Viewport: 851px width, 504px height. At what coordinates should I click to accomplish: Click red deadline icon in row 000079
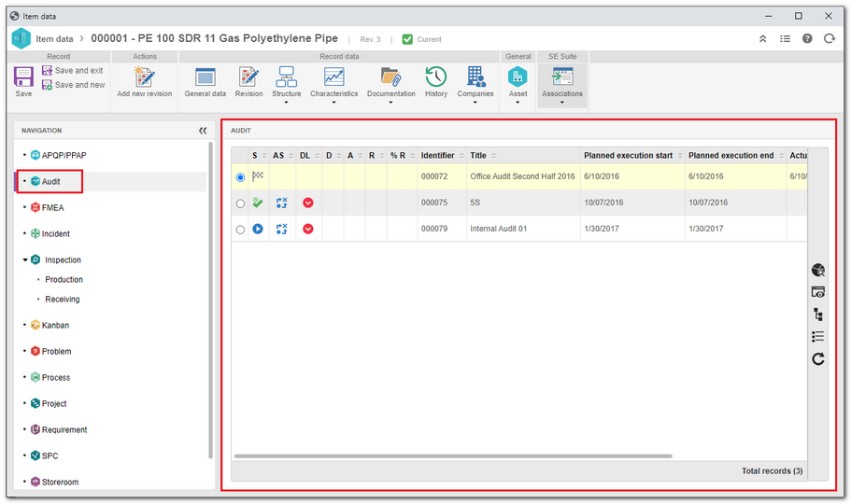[307, 229]
